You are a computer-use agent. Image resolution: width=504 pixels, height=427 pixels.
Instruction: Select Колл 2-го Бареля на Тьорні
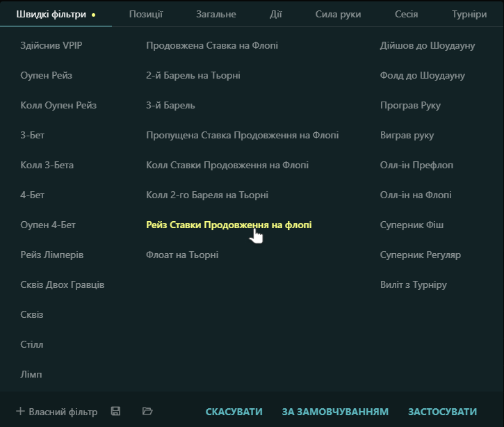tap(207, 195)
